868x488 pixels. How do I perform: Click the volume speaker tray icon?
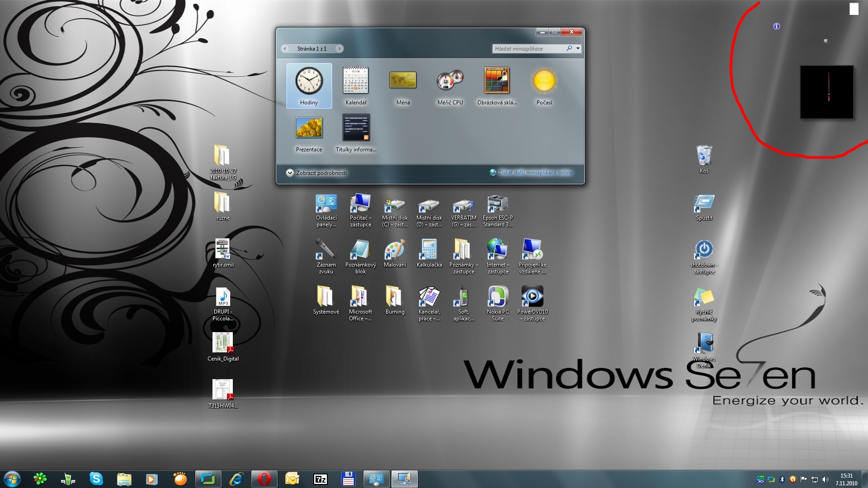(826, 479)
